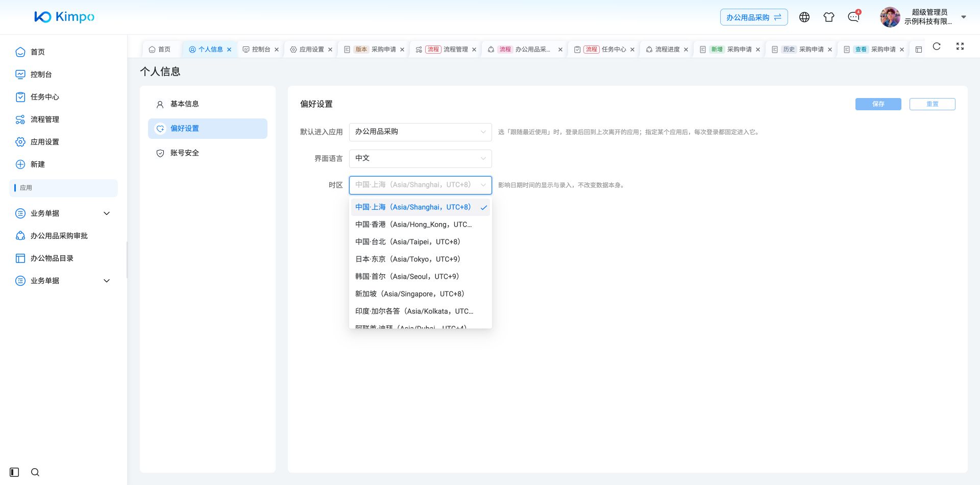Toggle fullscreen mode icon

coord(960,46)
